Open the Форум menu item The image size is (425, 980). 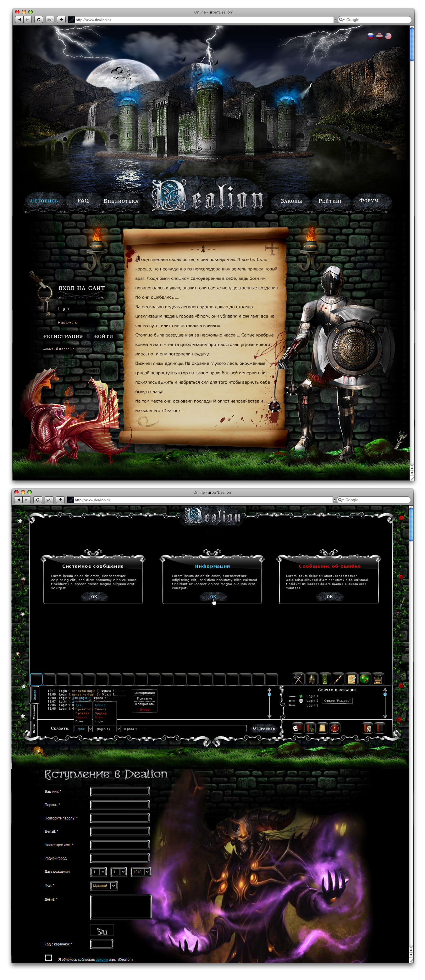click(x=368, y=200)
